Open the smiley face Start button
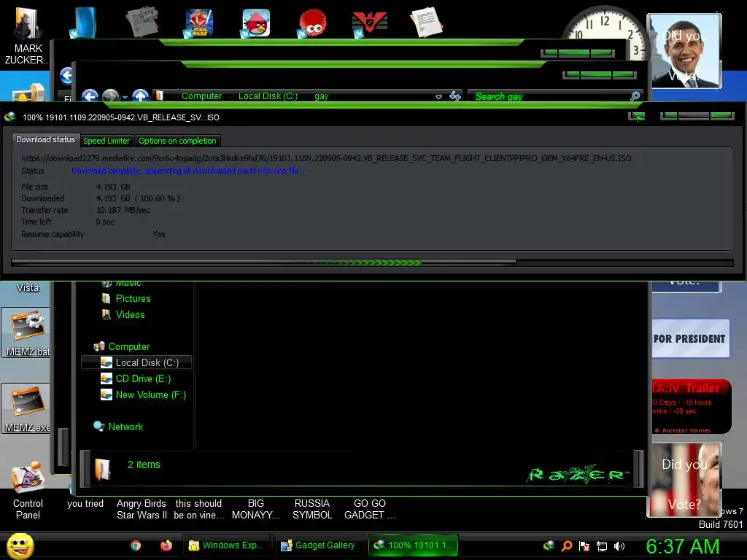This screenshot has height=560, width=747. (20, 545)
